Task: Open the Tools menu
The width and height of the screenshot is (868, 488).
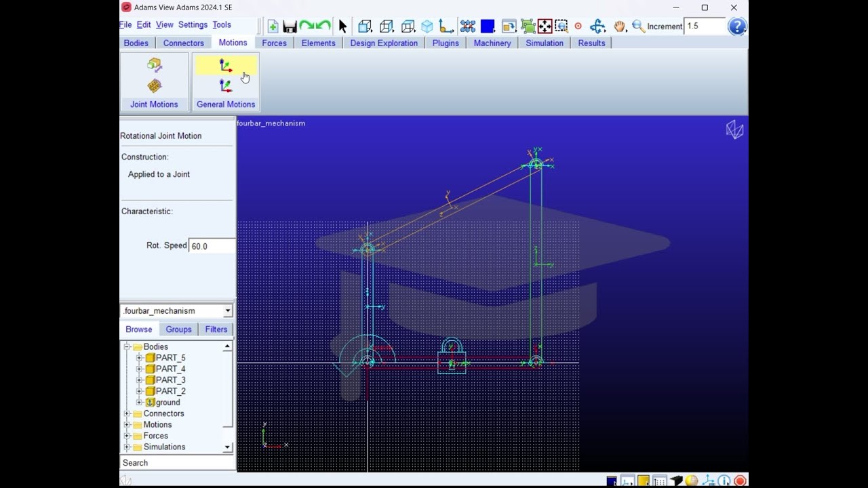Action: click(x=222, y=24)
